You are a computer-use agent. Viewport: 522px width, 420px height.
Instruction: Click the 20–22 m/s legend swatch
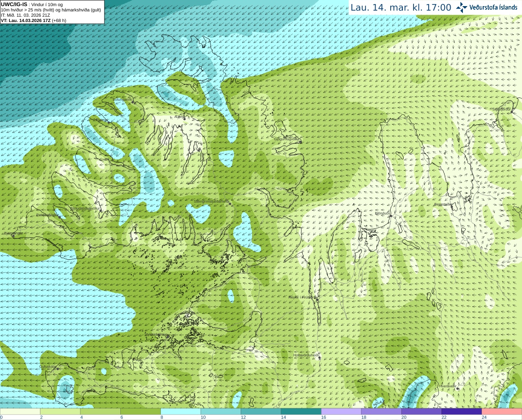click(422, 411)
